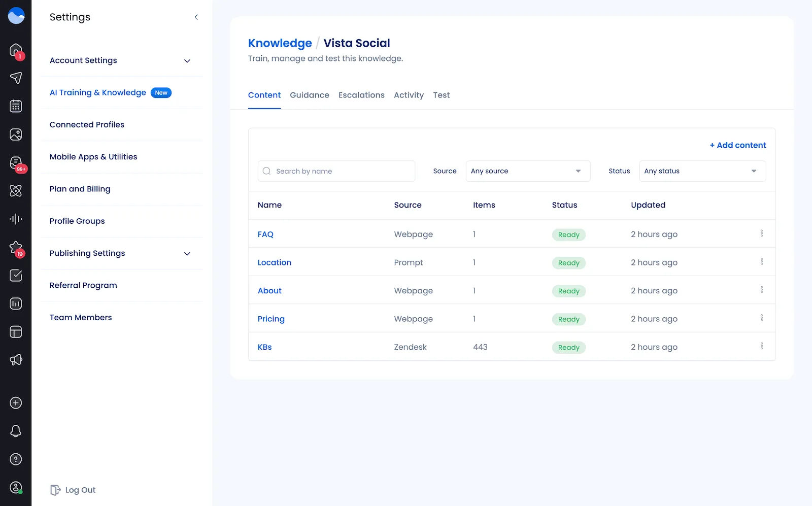Open the notifications bell icon
This screenshot has width=812, height=506.
coord(16,431)
